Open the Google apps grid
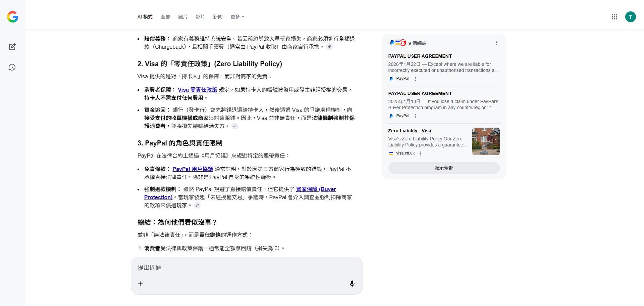This screenshot has height=306, width=644. coord(614,16)
